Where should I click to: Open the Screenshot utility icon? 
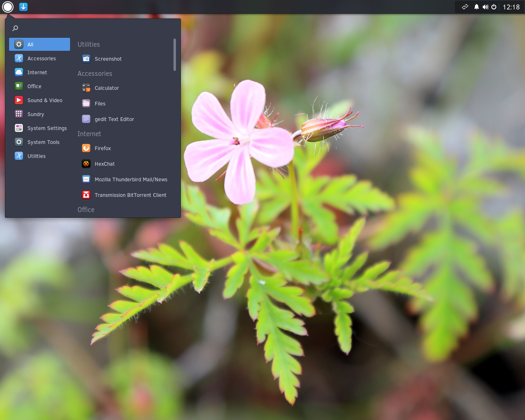(x=86, y=59)
